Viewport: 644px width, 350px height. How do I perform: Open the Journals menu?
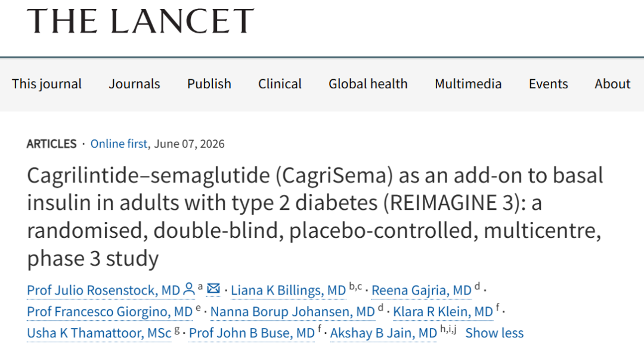pyautogui.click(x=134, y=84)
